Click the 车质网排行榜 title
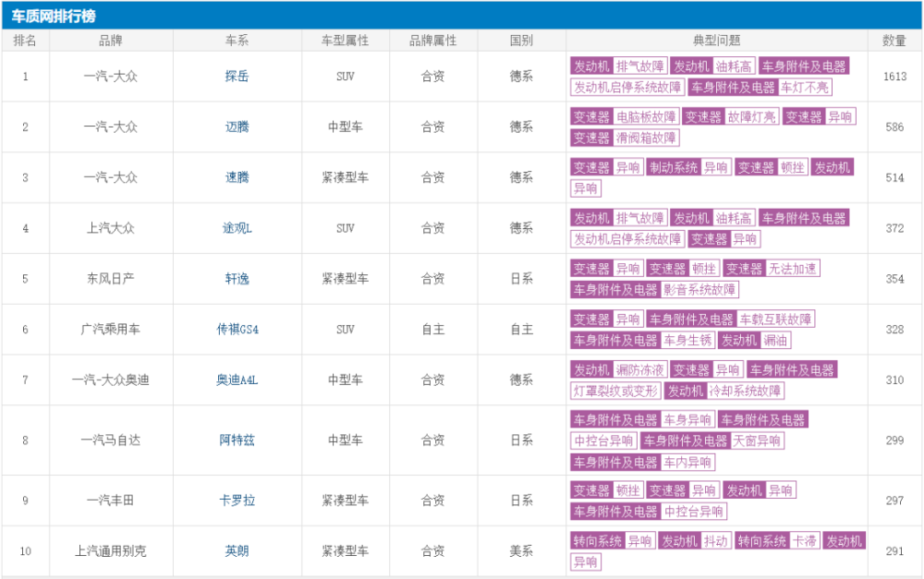The image size is (924, 579). coord(53,16)
